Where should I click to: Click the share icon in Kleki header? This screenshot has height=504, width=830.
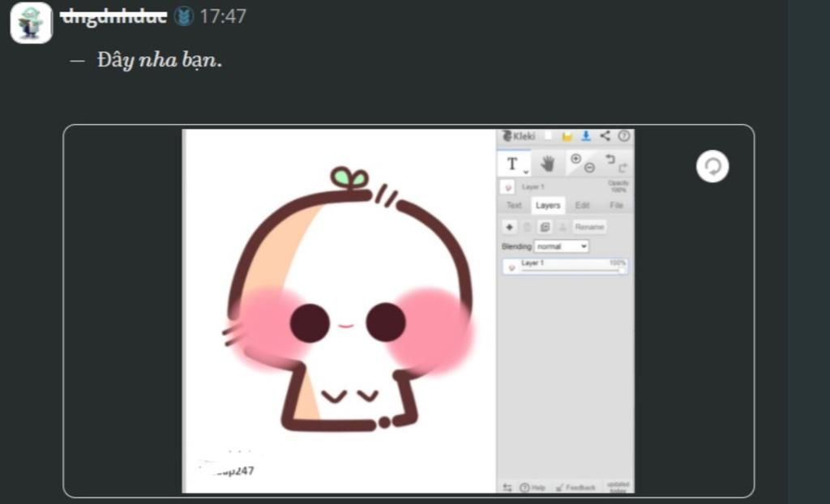605,136
